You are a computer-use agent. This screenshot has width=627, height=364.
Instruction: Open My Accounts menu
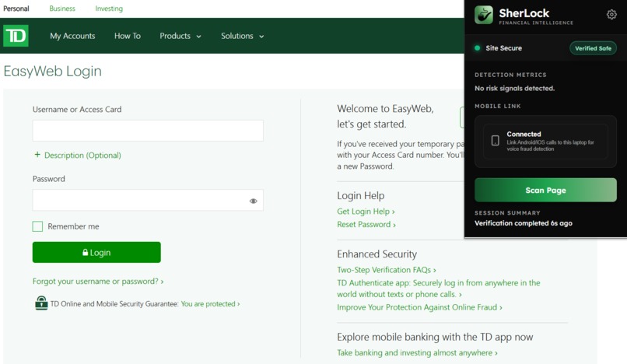(x=72, y=36)
